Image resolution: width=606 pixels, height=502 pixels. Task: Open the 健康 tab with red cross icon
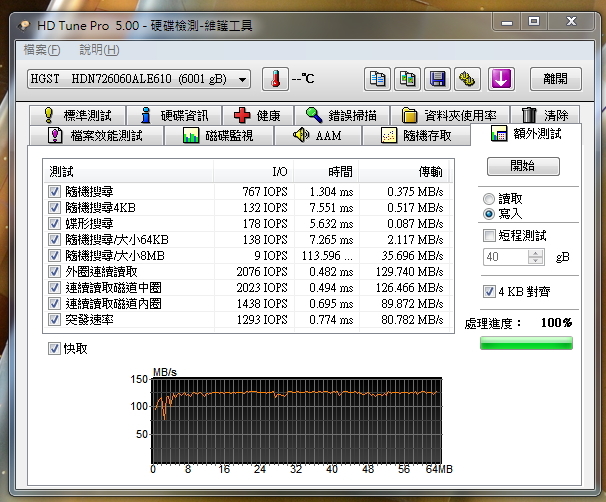coord(258,115)
